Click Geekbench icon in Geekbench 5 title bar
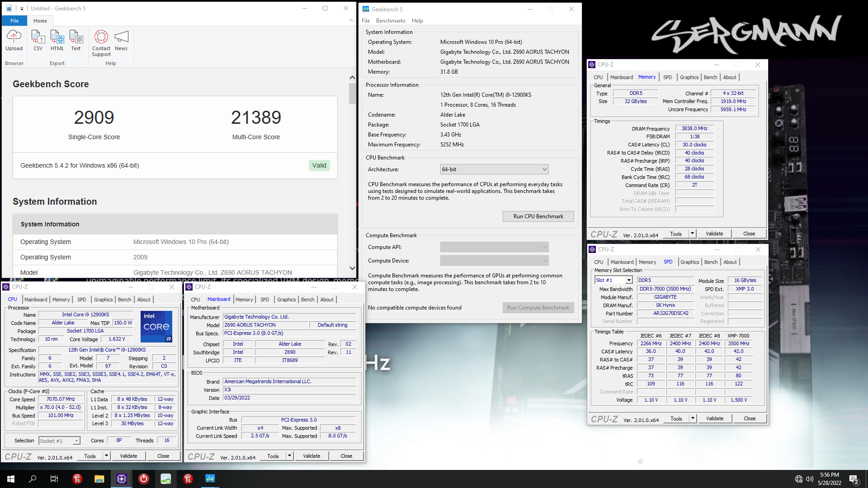 (x=366, y=9)
